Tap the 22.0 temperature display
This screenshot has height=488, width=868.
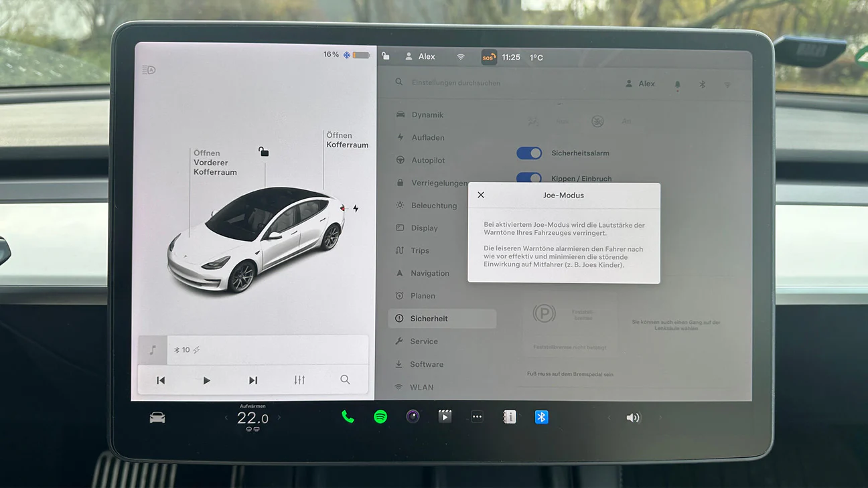pyautogui.click(x=252, y=418)
